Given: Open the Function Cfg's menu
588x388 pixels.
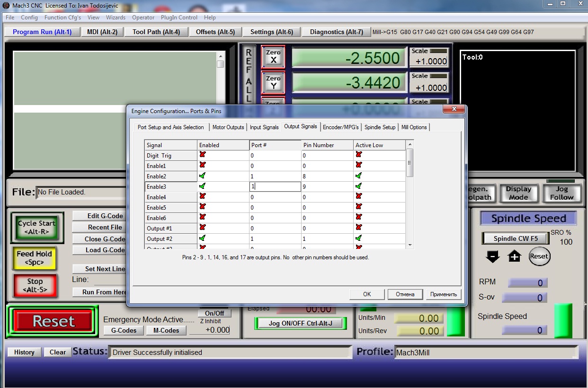Looking at the screenshot, I should [62, 18].
